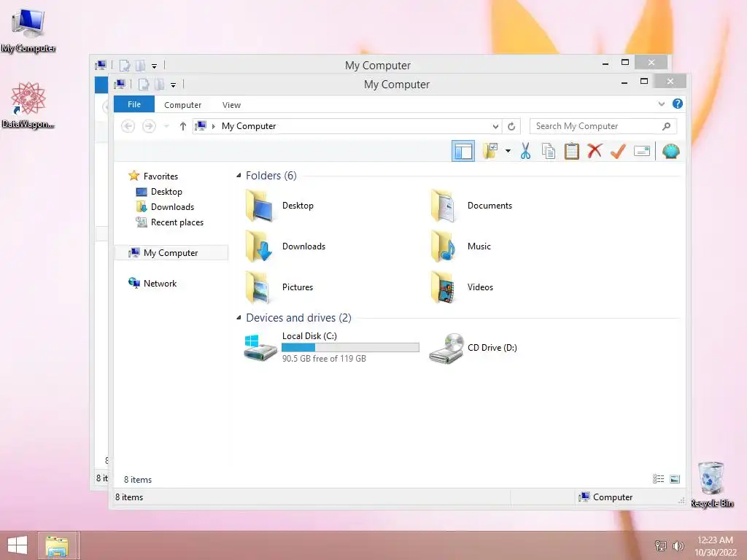The height and width of the screenshot is (560, 747).
Task: Click the orange checkmark Properties icon
Action: tap(618, 152)
